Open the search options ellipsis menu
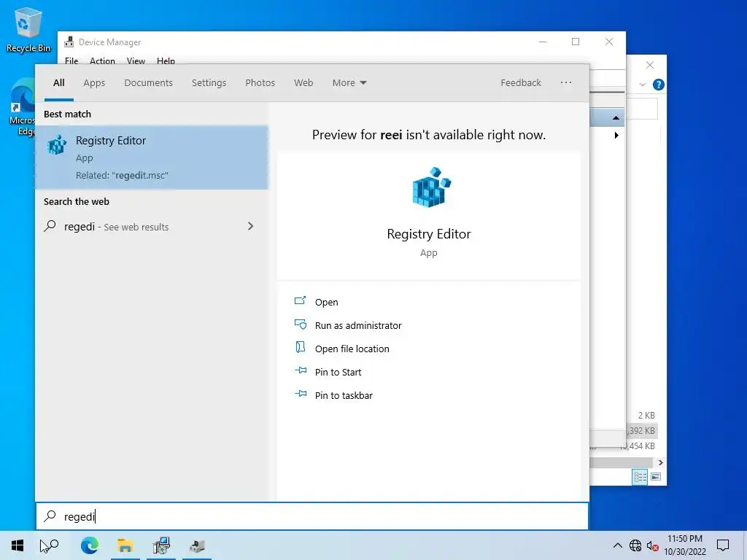 click(566, 82)
